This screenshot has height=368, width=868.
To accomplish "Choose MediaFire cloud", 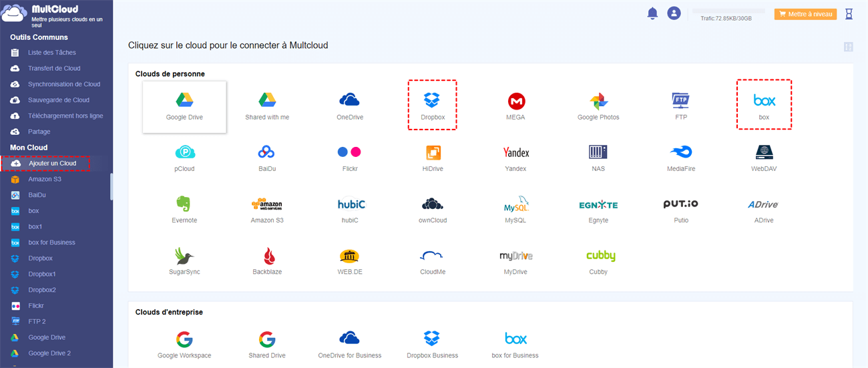I will pos(681,159).
